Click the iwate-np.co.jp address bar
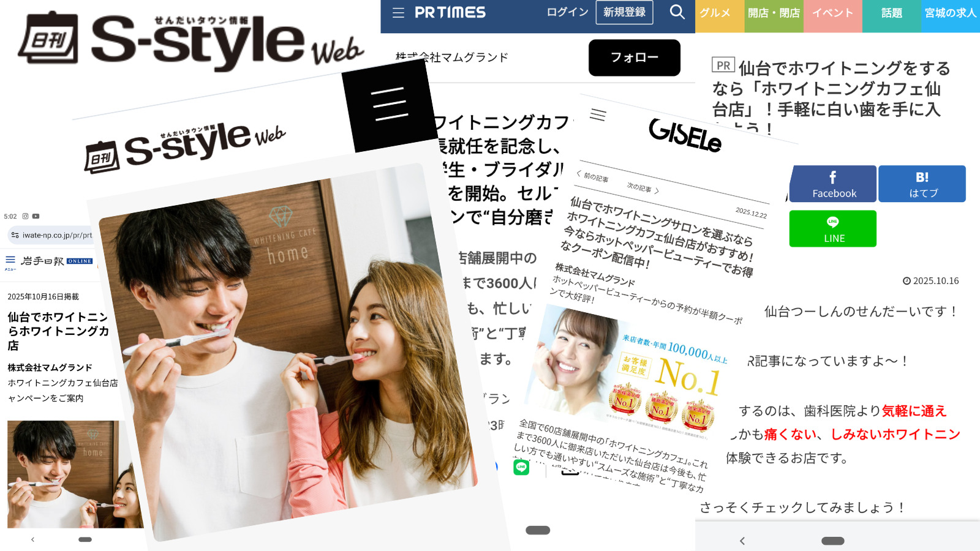The width and height of the screenshot is (980, 551). pos(57,235)
